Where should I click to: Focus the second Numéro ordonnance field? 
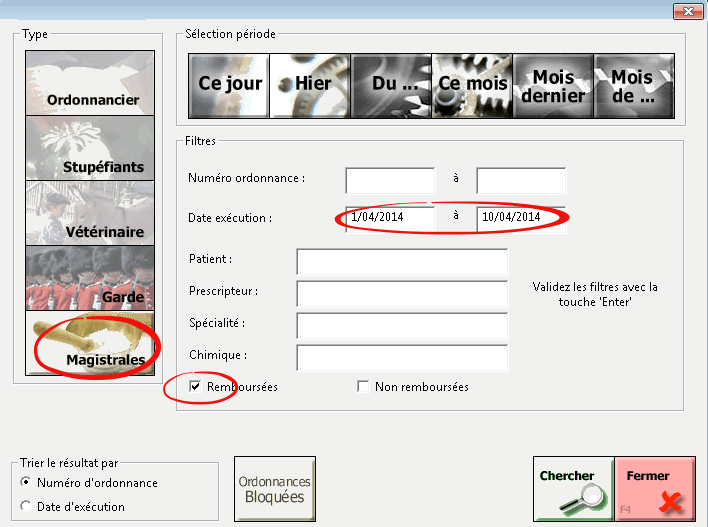521,181
